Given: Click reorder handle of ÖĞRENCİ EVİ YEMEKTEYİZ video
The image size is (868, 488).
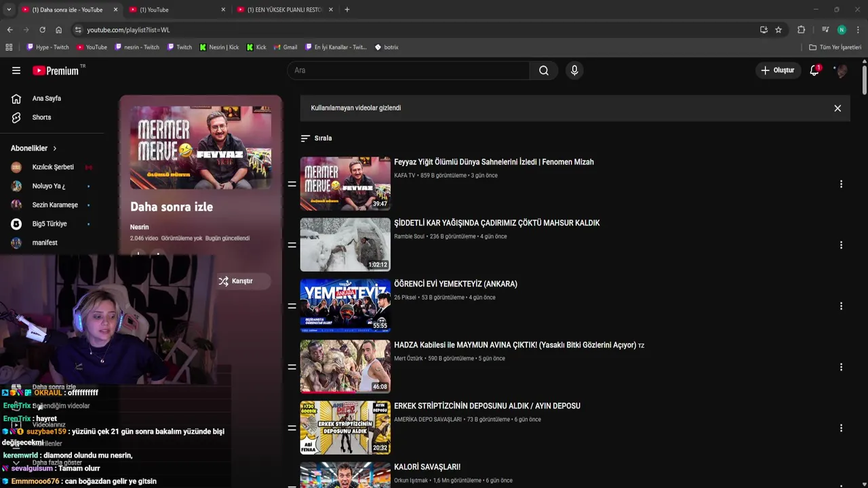Looking at the screenshot, I should pyautogui.click(x=292, y=306).
